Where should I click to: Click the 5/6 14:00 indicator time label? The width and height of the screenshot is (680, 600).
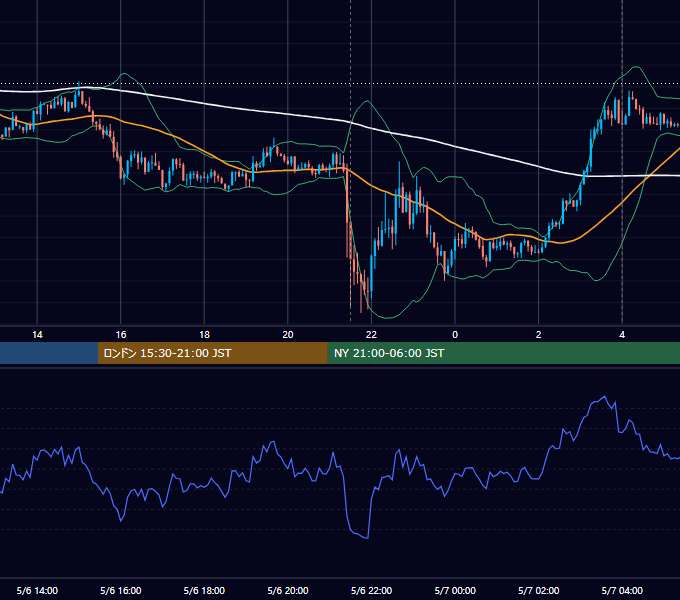tap(37, 590)
